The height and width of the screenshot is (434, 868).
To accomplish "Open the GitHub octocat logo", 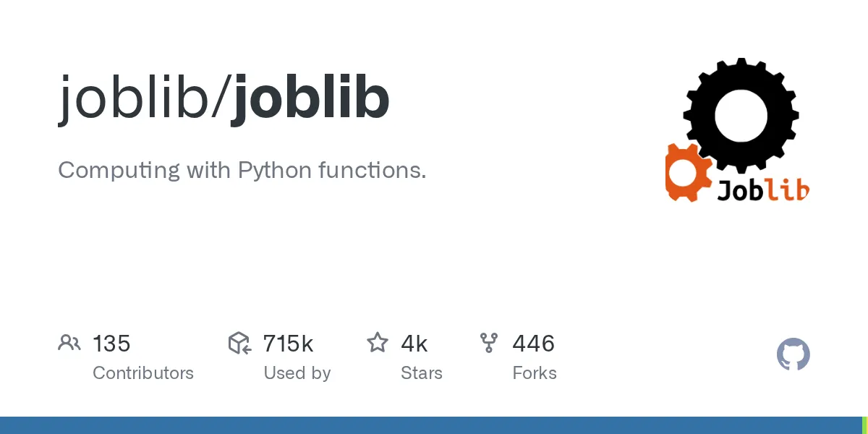I will tap(793, 355).
